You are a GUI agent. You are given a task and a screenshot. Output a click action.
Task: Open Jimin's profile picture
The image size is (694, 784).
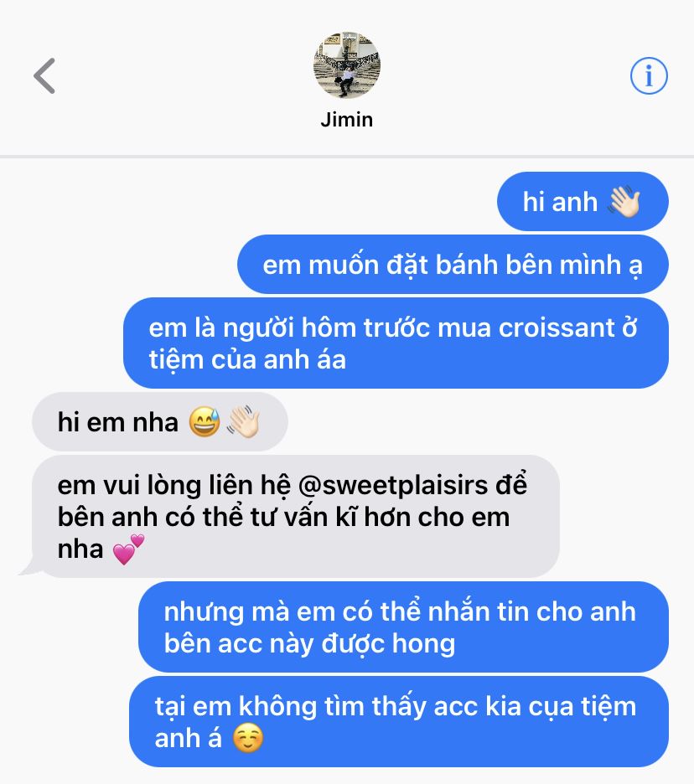pos(347,64)
